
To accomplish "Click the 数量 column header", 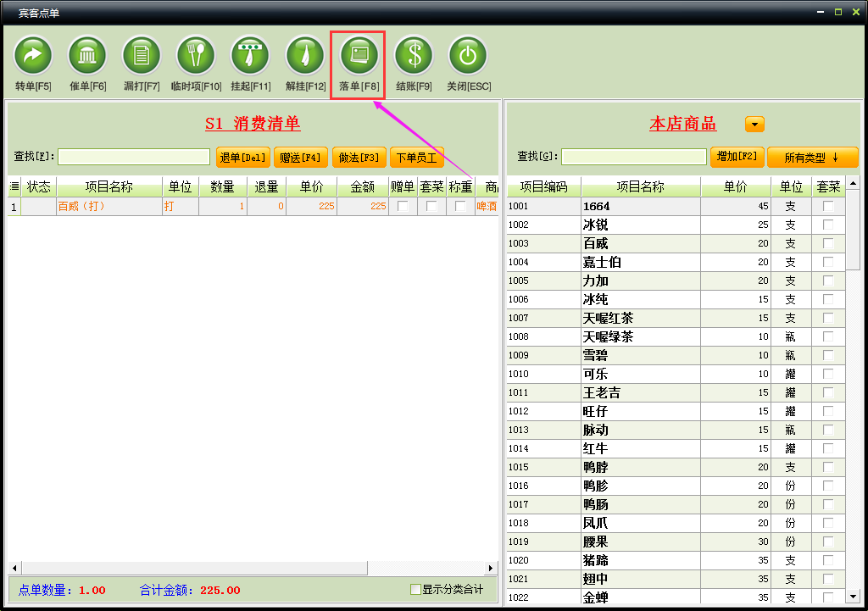I will (223, 186).
